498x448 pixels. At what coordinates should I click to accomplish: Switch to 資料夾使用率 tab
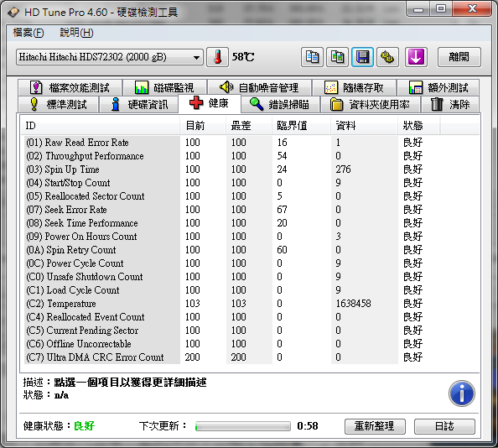(x=371, y=104)
